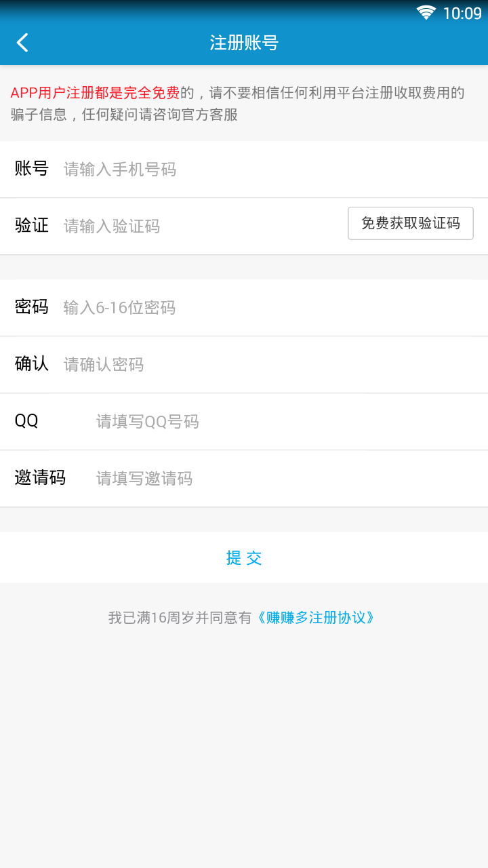The width and height of the screenshot is (488, 868).
Task: Tap the 我已满16周岁并同意有 consent text
Action: 180,618
